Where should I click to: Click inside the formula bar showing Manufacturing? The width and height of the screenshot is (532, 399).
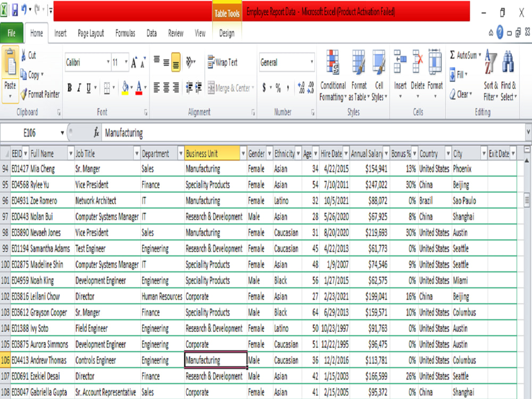pos(312,132)
